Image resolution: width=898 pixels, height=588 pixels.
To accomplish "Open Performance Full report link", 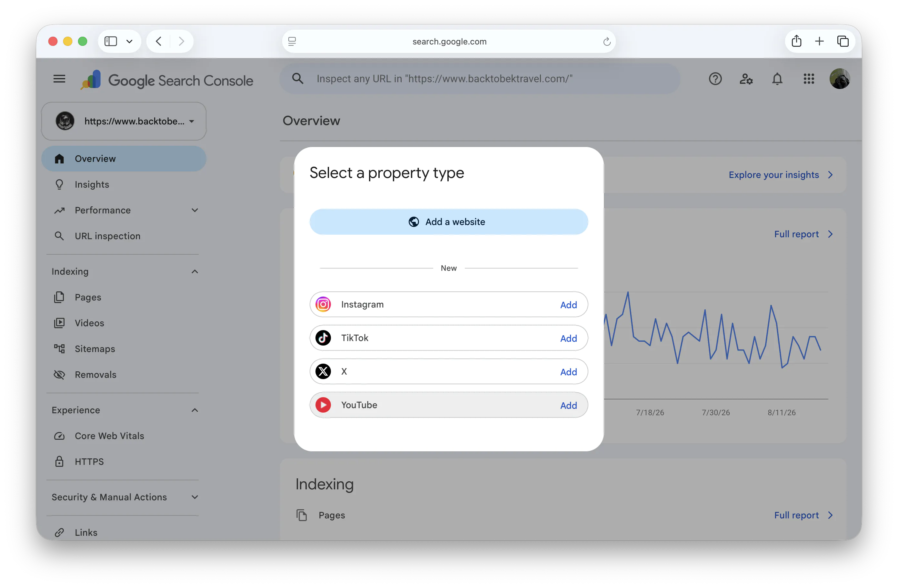I will (804, 234).
